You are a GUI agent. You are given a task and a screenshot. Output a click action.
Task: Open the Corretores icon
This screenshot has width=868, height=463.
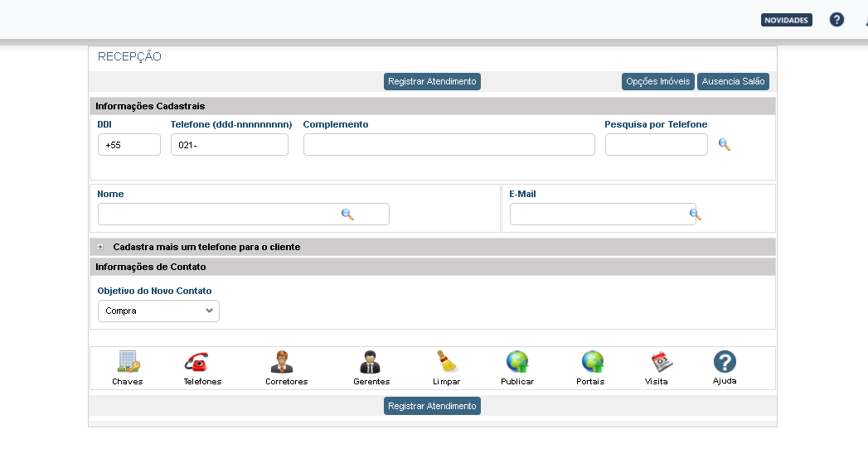[282, 362]
